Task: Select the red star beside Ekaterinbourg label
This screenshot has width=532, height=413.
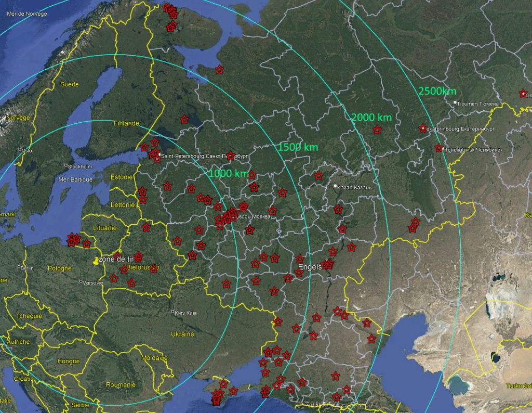Action: (x=423, y=128)
